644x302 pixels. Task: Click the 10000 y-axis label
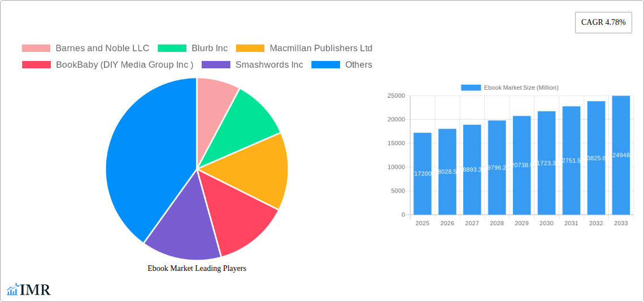click(396, 167)
